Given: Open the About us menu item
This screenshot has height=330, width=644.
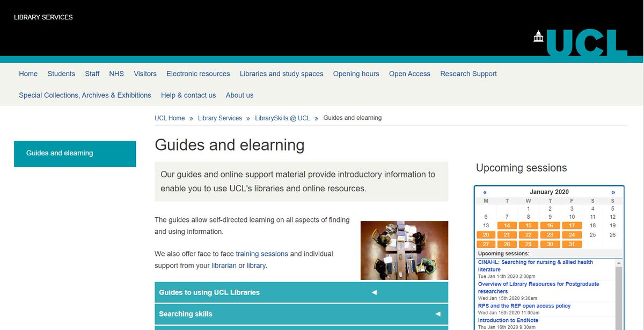Looking at the screenshot, I should (x=239, y=95).
